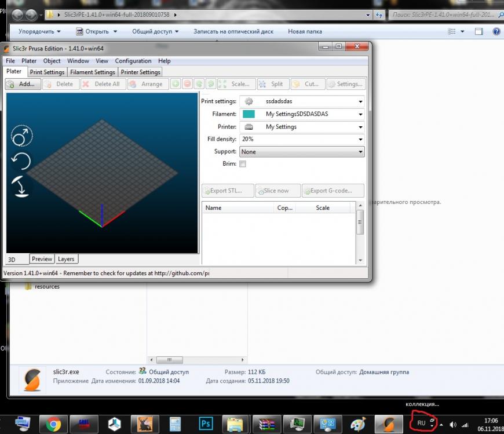Click Записать на оптический диск in Explorer
Image resolution: width=504 pixels, height=434 pixels.
[233, 31]
